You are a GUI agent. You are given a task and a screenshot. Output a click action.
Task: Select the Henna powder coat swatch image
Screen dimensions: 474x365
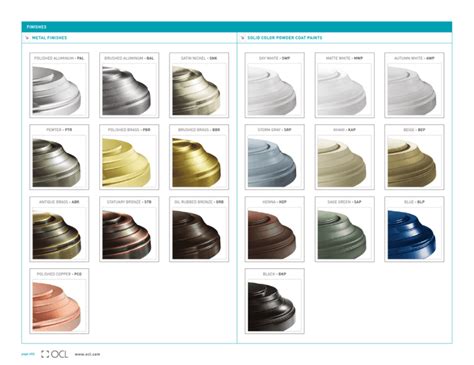[x=272, y=235]
